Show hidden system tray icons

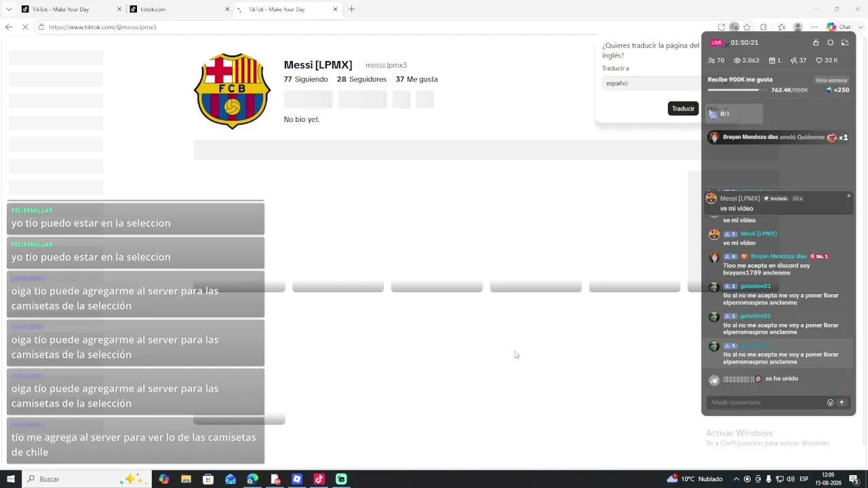tap(736, 479)
